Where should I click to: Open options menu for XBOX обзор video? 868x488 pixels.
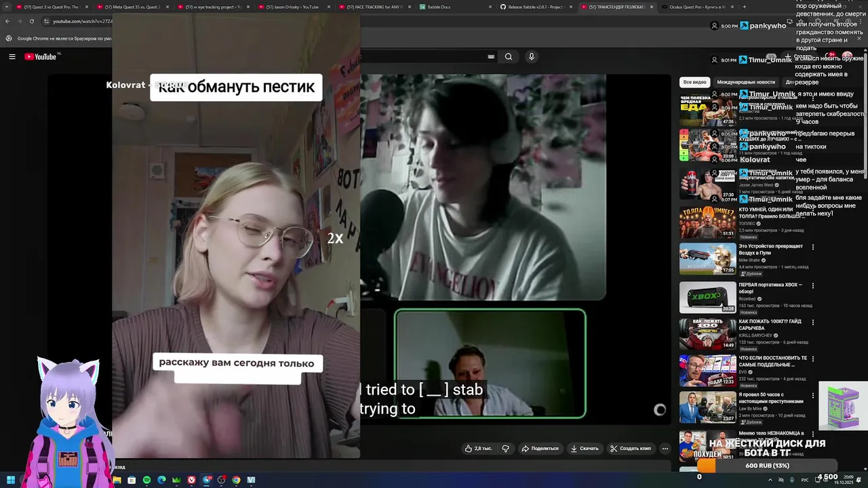[813, 285]
